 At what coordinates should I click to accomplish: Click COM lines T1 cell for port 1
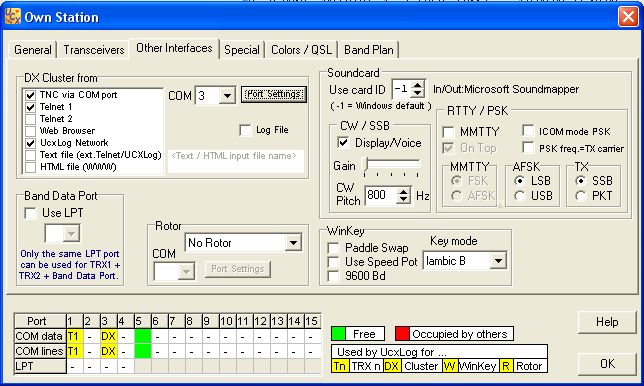(73, 351)
